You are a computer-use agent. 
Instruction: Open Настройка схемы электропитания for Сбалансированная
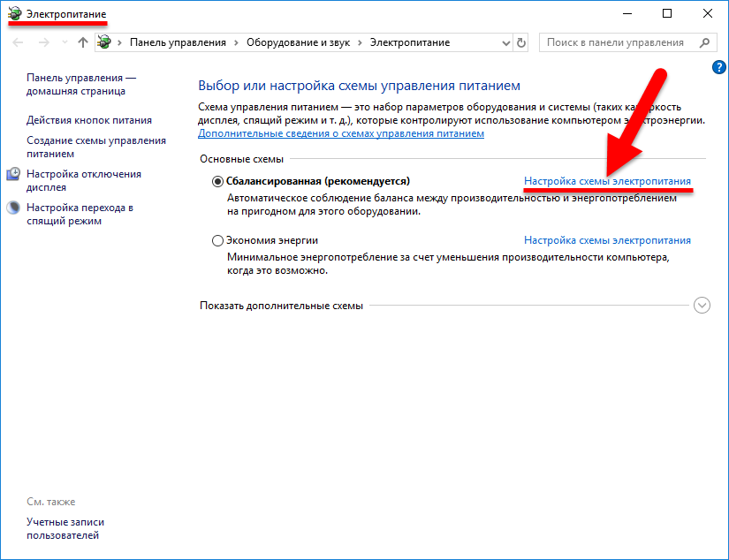[x=607, y=181]
